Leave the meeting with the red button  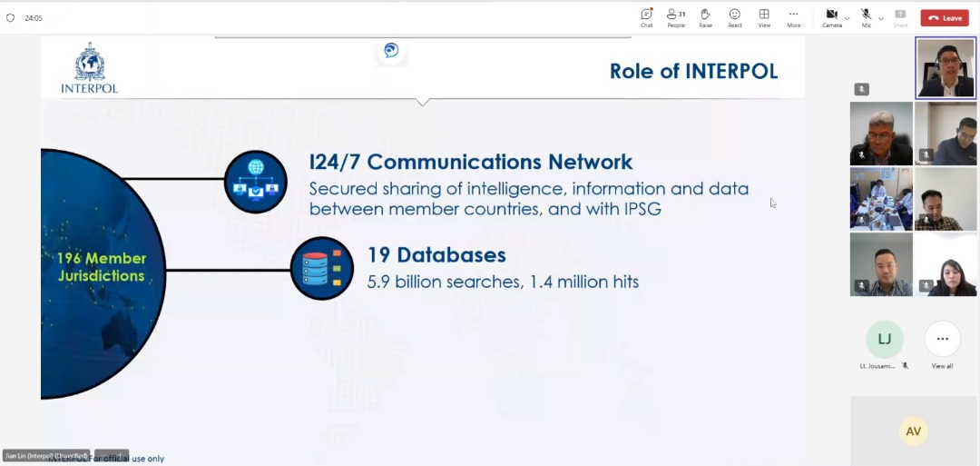[945, 18]
